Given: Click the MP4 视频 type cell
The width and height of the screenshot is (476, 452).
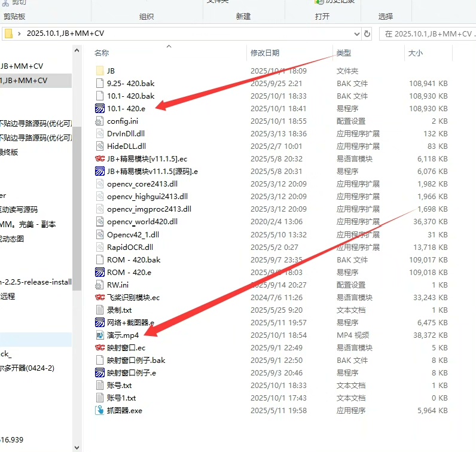Looking at the screenshot, I should coord(353,335).
